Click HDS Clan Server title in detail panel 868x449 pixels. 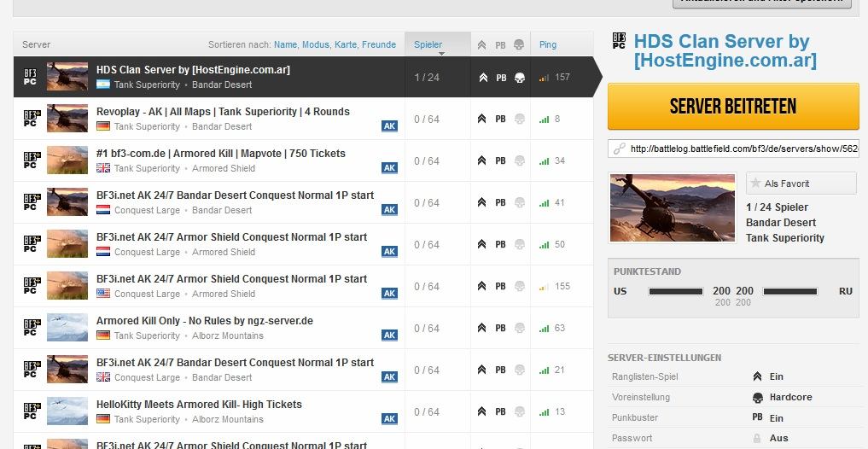pyautogui.click(x=725, y=50)
